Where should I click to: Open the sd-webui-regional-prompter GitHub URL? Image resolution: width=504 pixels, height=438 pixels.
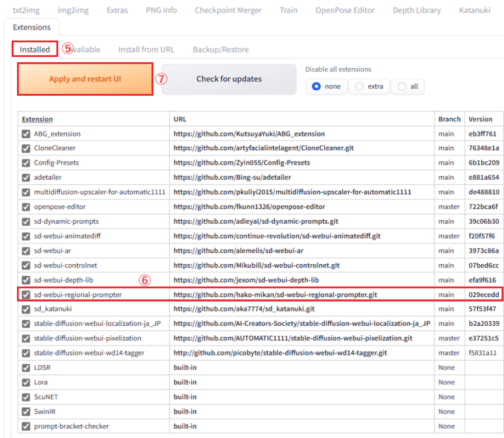[x=275, y=295]
